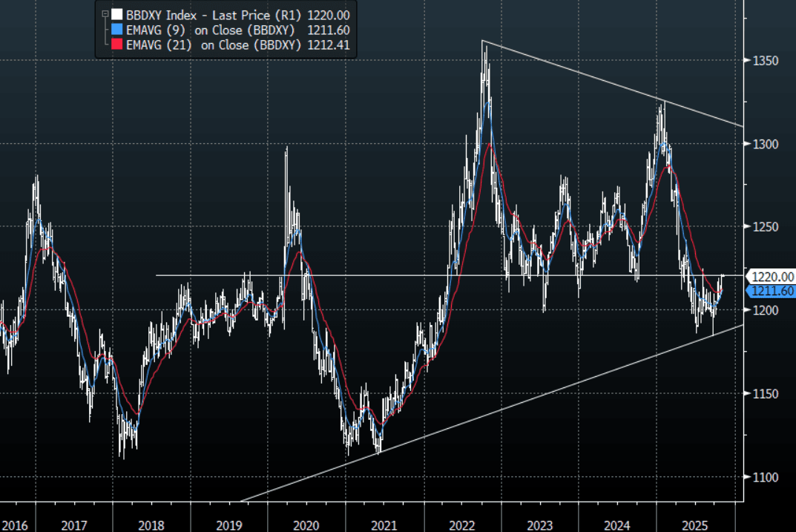Screen dimensions: 796x532
Task: Click the 1220.00 last price value in legend
Action: coord(329,16)
